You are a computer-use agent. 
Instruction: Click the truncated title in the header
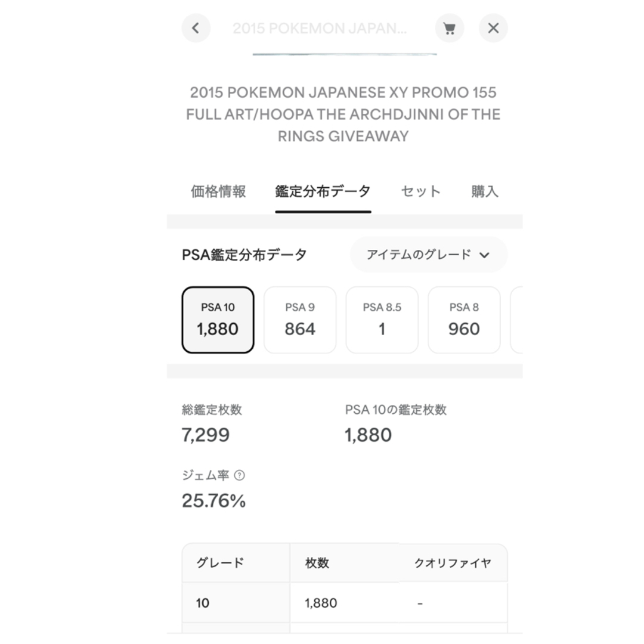320,28
